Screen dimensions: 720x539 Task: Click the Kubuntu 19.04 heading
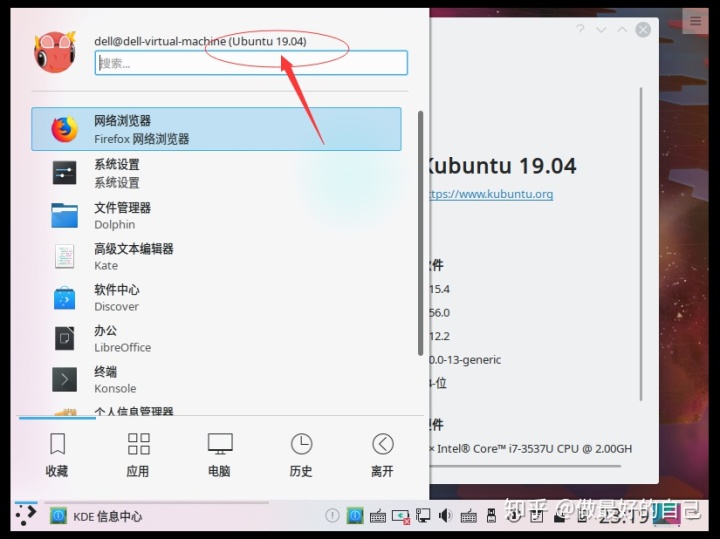[502, 166]
